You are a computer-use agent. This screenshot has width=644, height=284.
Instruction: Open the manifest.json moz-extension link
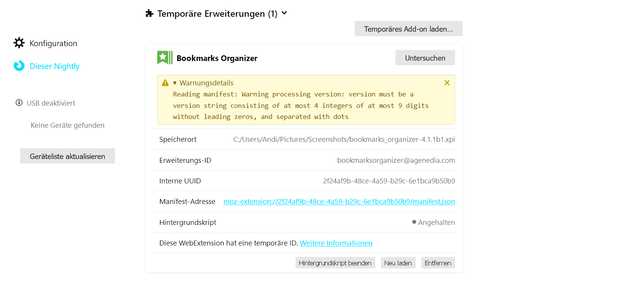click(x=339, y=202)
